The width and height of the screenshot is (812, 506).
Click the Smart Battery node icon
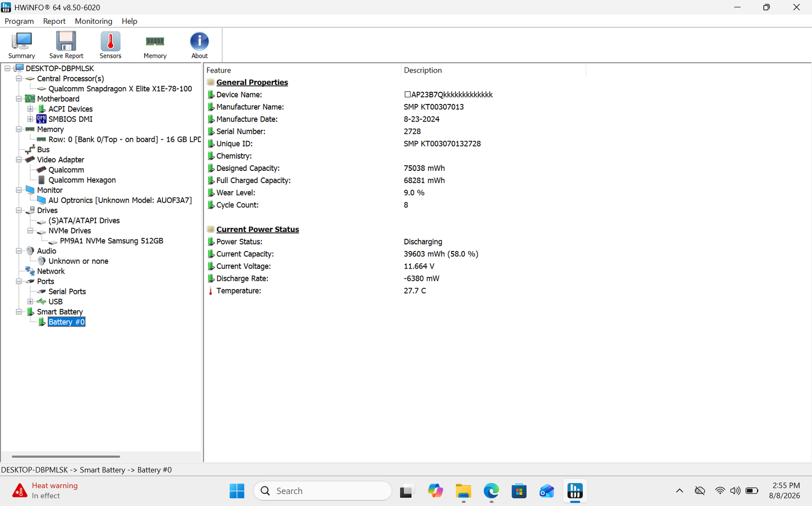click(30, 312)
